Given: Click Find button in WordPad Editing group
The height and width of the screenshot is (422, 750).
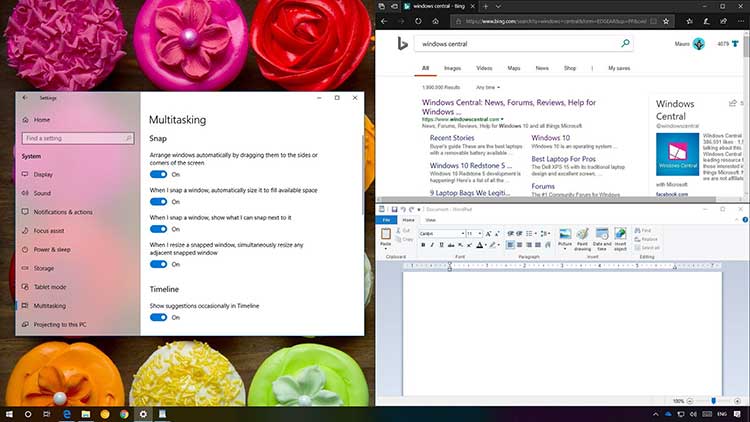Looking at the screenshot, I should pos(644,231).
